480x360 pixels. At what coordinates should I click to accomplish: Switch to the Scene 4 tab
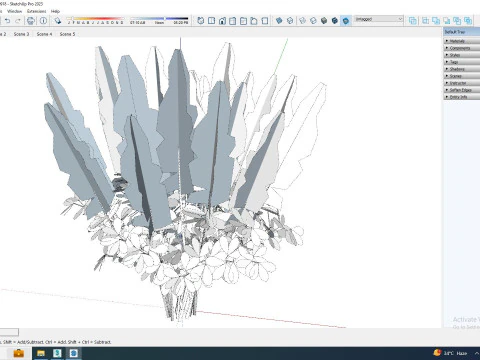pos(44,34)
